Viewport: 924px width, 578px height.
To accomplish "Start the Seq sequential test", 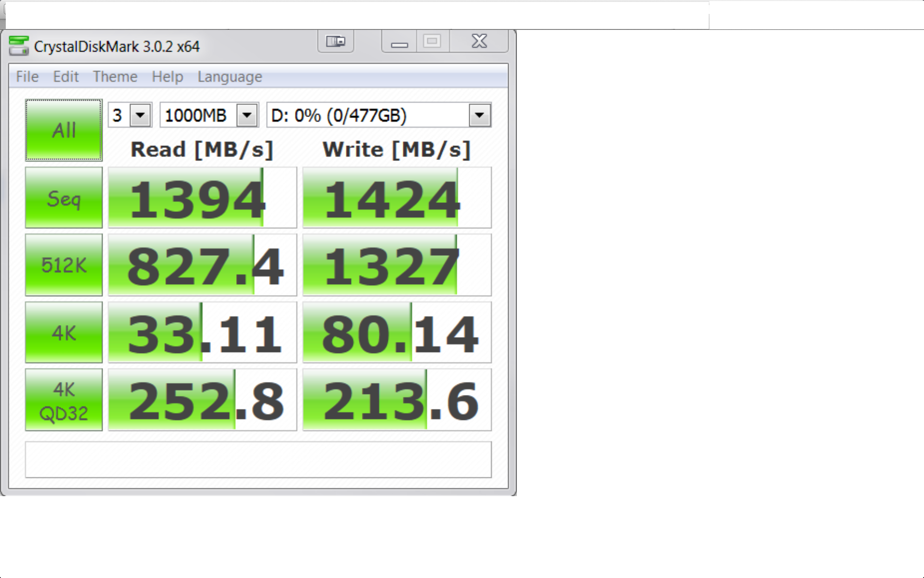I will [x=64, y=198].
